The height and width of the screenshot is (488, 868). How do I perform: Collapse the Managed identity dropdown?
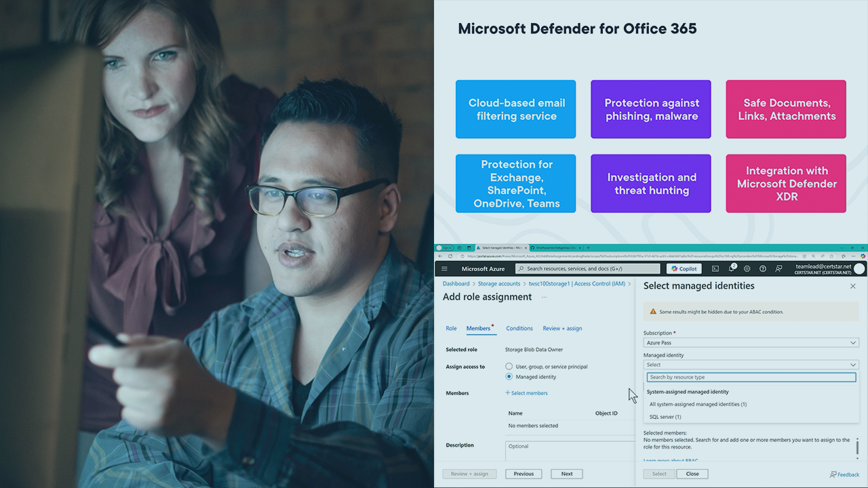click(x=751, y=365)
